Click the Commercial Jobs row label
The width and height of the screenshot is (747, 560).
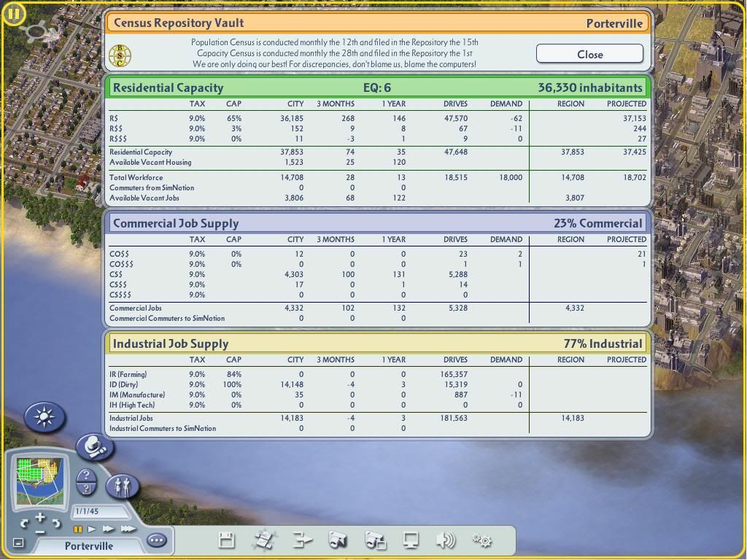[136, 308]
